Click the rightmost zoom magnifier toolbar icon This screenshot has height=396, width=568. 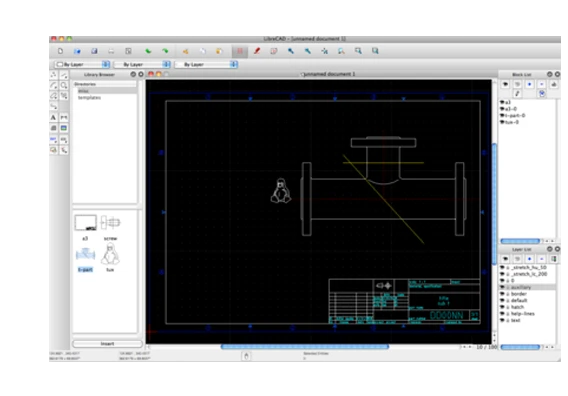[375, 51]
